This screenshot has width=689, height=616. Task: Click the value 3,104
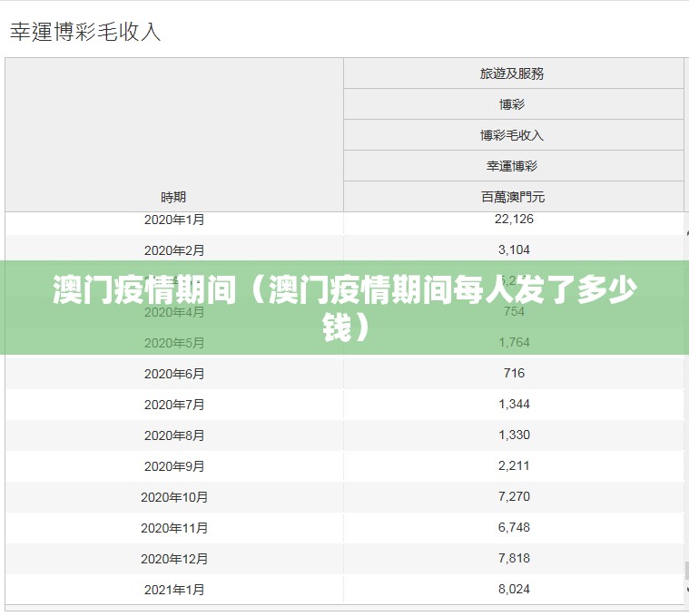pyautogui.click(x=514, y=249)
